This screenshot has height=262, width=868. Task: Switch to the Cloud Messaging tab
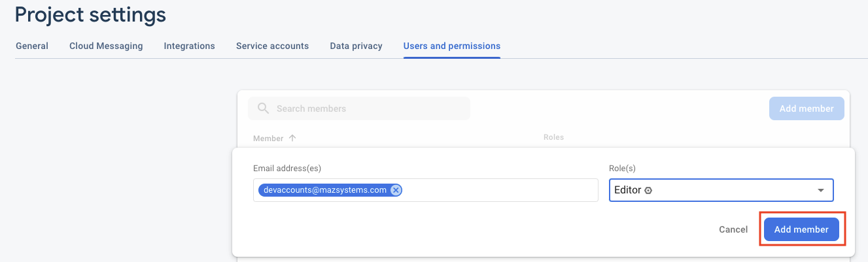coord(106,46)
